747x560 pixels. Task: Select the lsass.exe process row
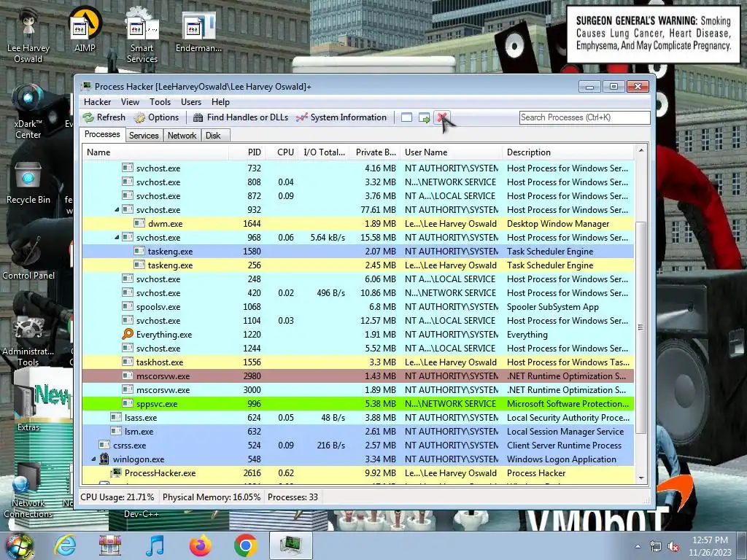point(358,418)
